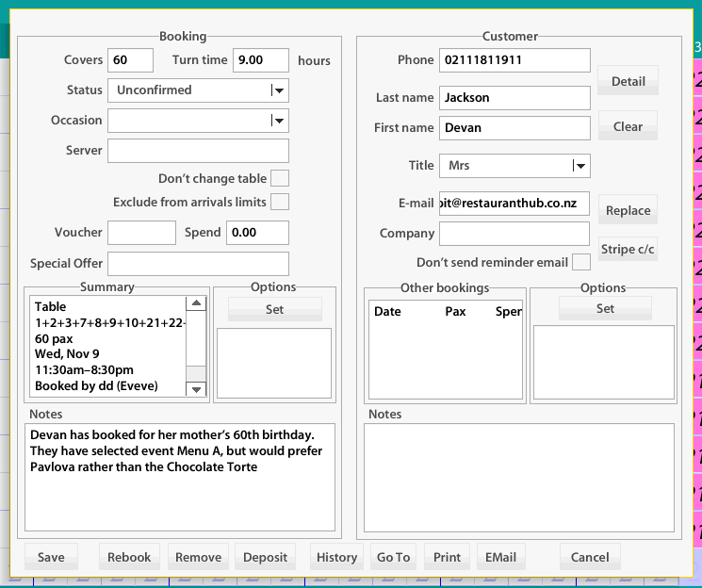Image resolution: width=702 pixels, height=588 pixels.
Task: View booking History
Action: tap(336, 557)
